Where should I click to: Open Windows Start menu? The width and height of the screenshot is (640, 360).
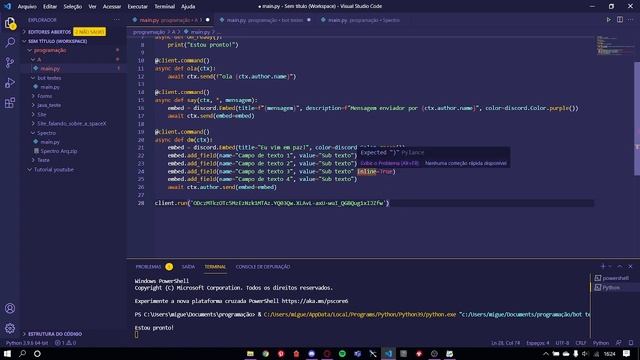(x=7, y=353)
